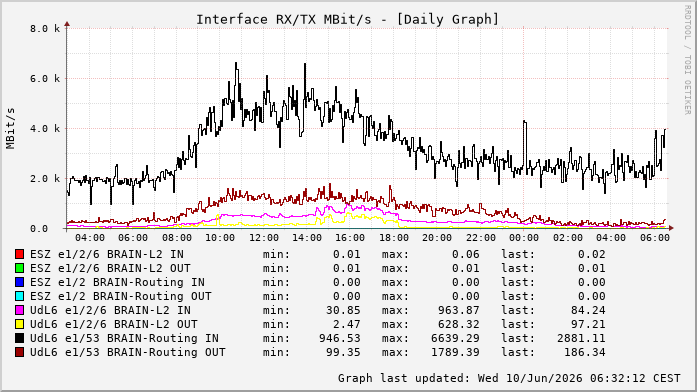Click the green ESZ e1/2/6 BRAIN-L2 OUT swatch

tap(19, 268)
